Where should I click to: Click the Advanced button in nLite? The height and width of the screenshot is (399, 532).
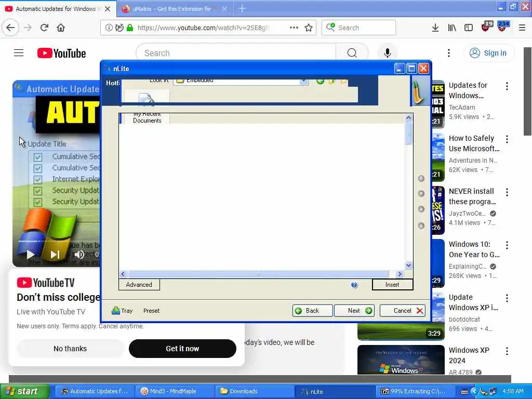139,284
